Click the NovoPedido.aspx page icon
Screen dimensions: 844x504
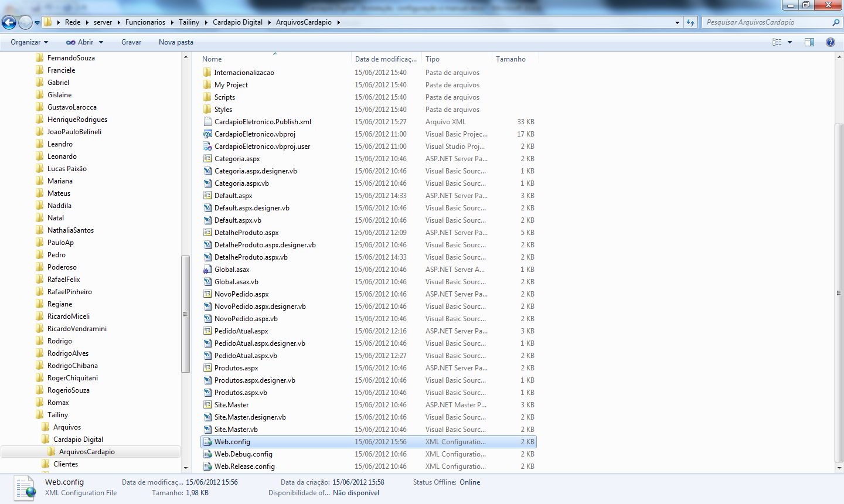[207, 294]
